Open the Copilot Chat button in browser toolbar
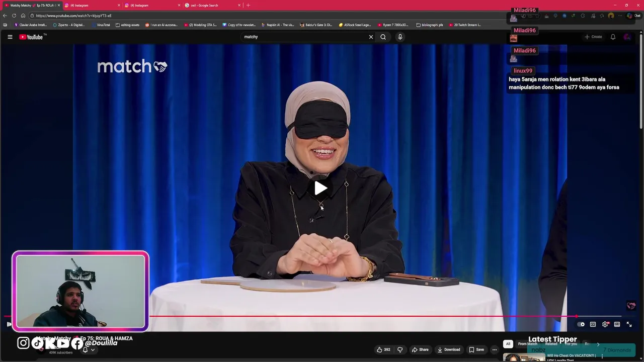Screen dimensions: 644x362 [633, 16]
